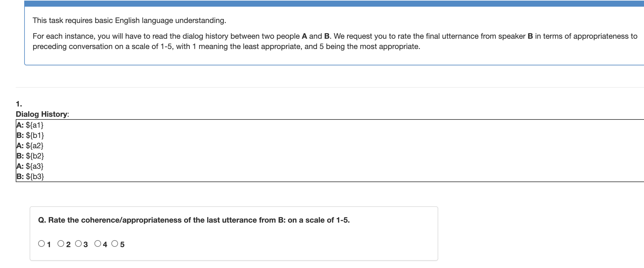644x268 pixels.
Task: Select rating 2 radio button
Action: click(x=61, y=243)
